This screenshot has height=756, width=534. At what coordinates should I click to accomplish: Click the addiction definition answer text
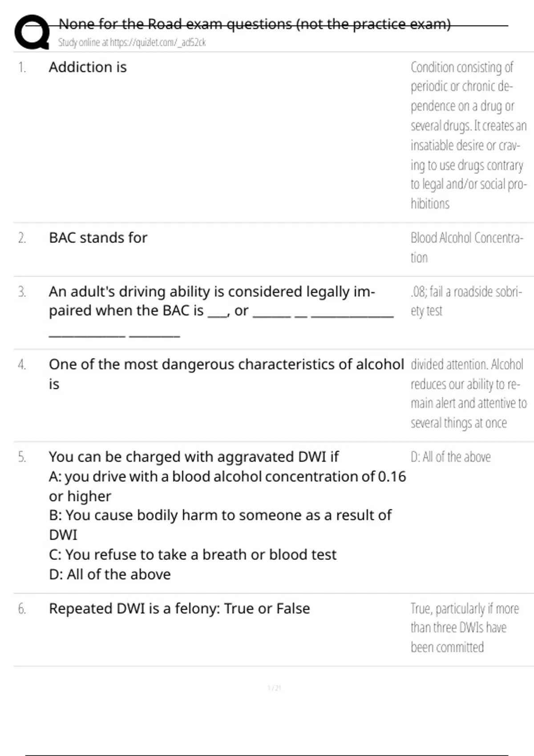(x=468, y=135)
